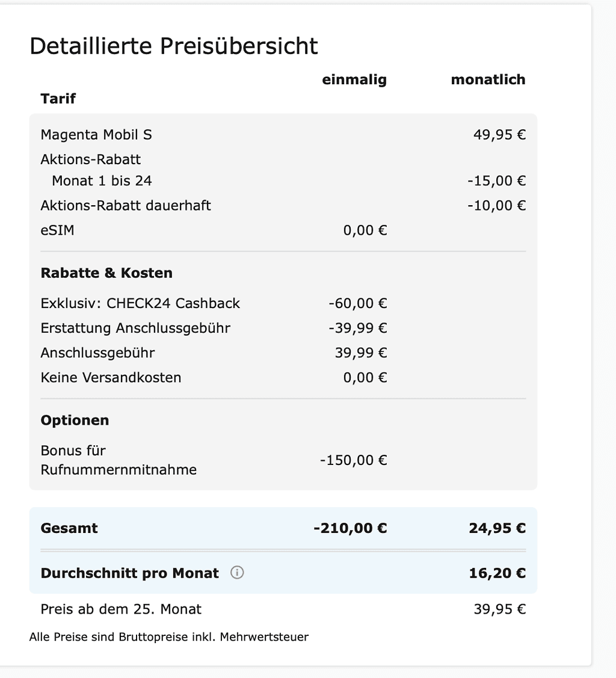Click the -150,00 € bonus amount

point(353,460)
